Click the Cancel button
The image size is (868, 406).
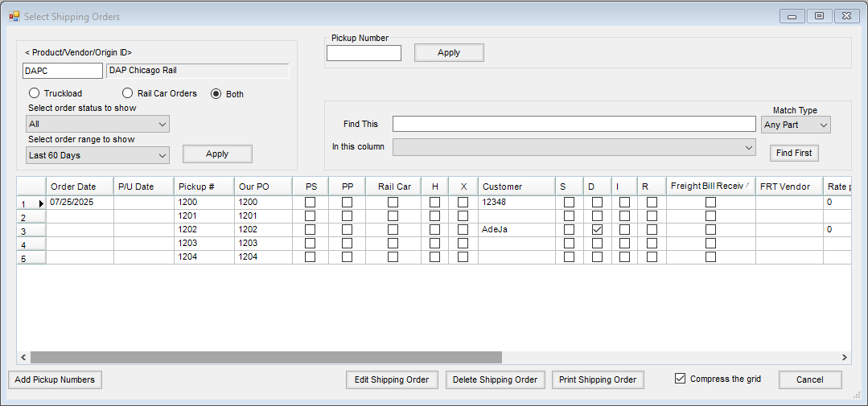click(810, 380)
